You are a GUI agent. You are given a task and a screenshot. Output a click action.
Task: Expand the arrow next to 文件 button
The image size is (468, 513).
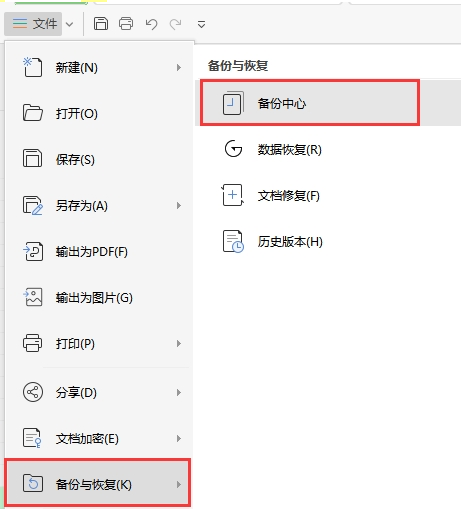coord(69,24)
